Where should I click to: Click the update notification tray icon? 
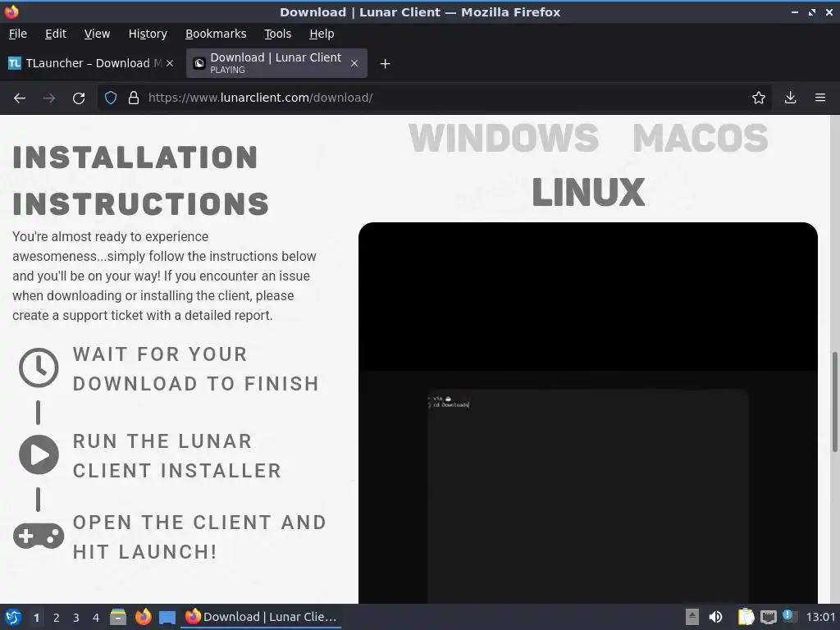pyautogui.click(x=790, y=616)
